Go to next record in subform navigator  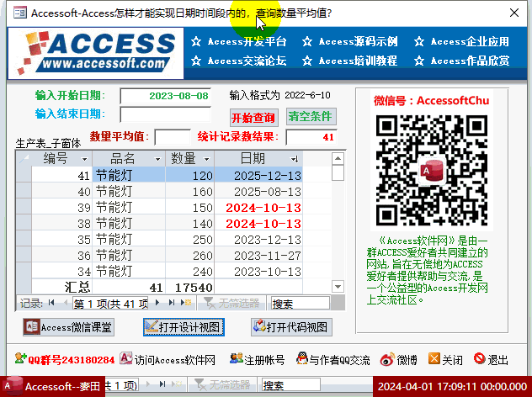tap(157, 303)
